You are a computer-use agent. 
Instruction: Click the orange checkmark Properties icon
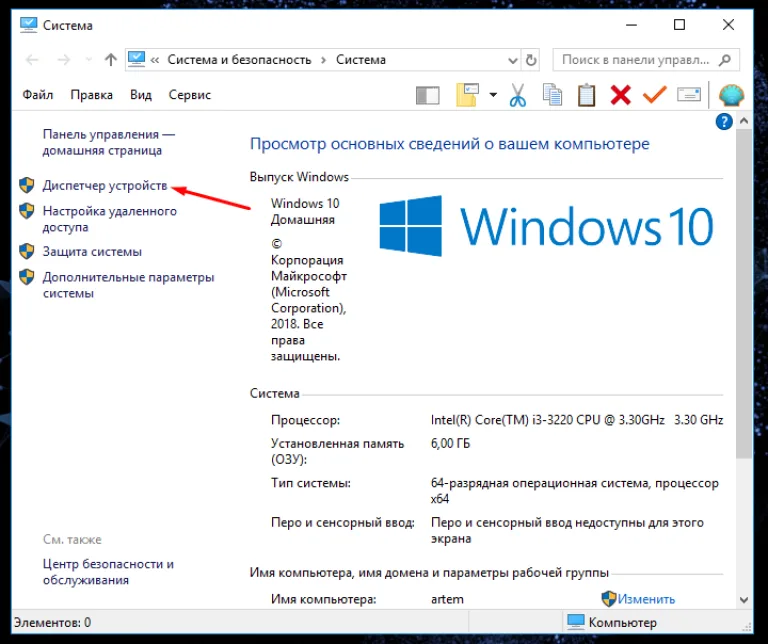(655, 95)
